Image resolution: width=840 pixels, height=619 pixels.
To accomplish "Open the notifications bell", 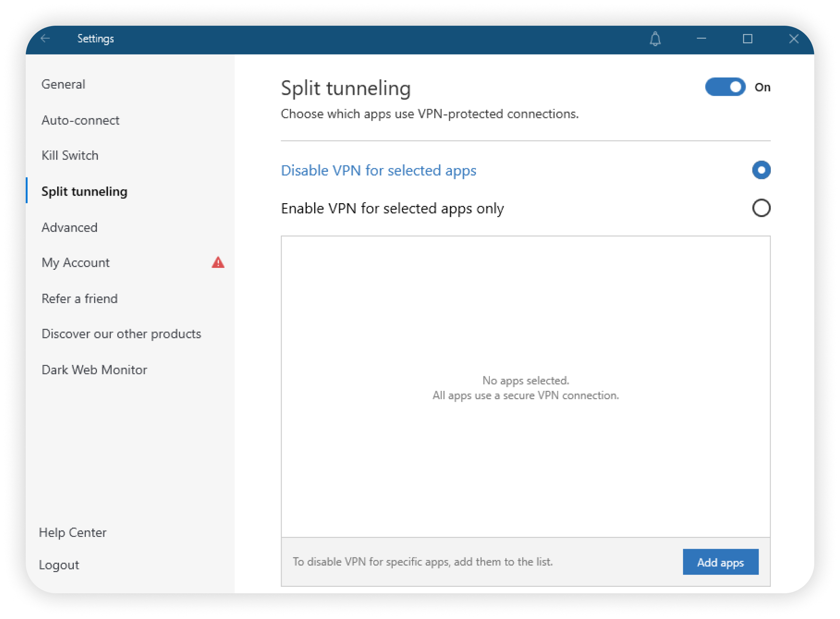I will click(x=655, y=39).
